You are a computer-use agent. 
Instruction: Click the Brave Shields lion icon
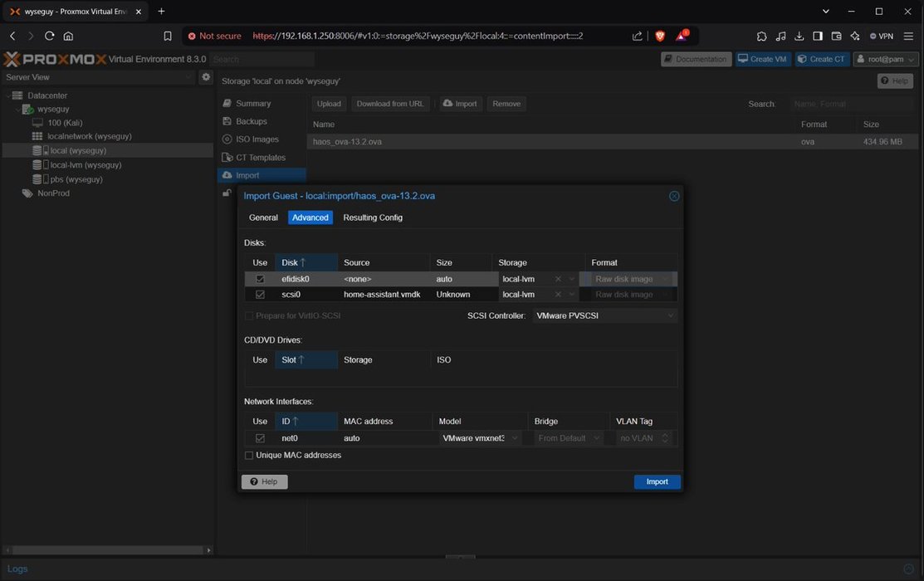(x=660, y=36)
